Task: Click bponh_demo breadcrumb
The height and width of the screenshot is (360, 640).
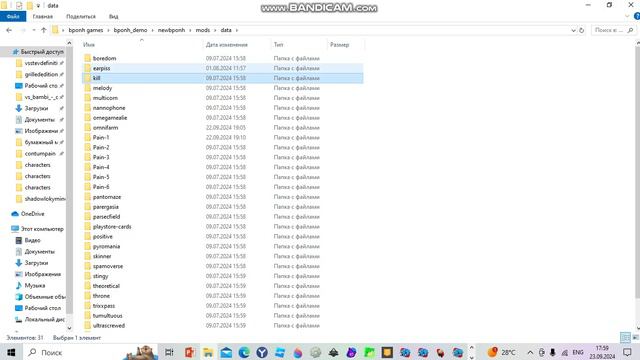Action: tap(131, 30)
